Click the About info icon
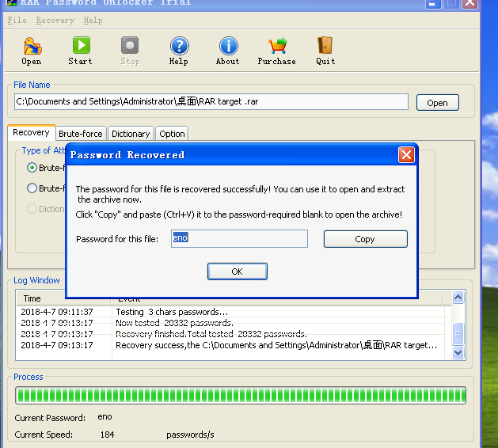The image size is (498, 448). [x=228, y=46]
